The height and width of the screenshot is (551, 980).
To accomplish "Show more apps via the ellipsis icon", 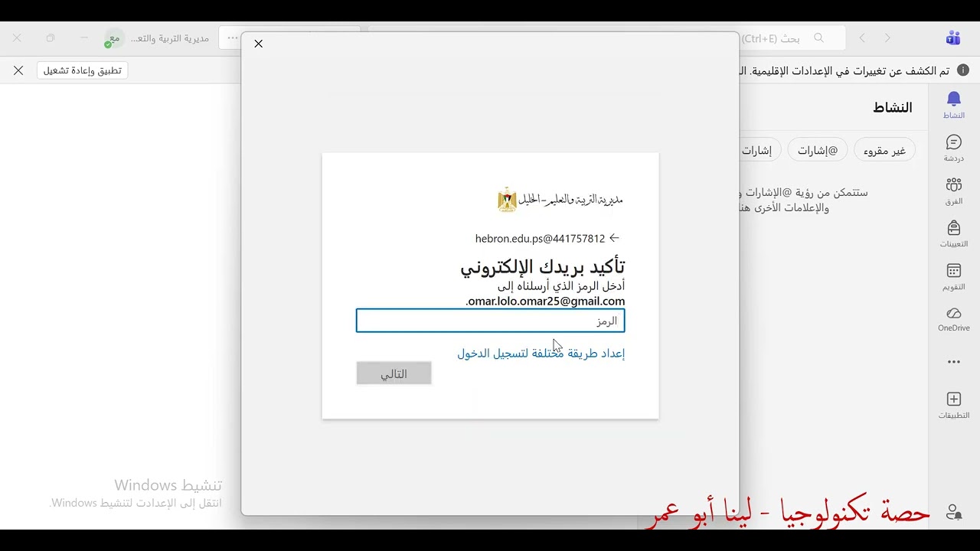I will [953, 362].
